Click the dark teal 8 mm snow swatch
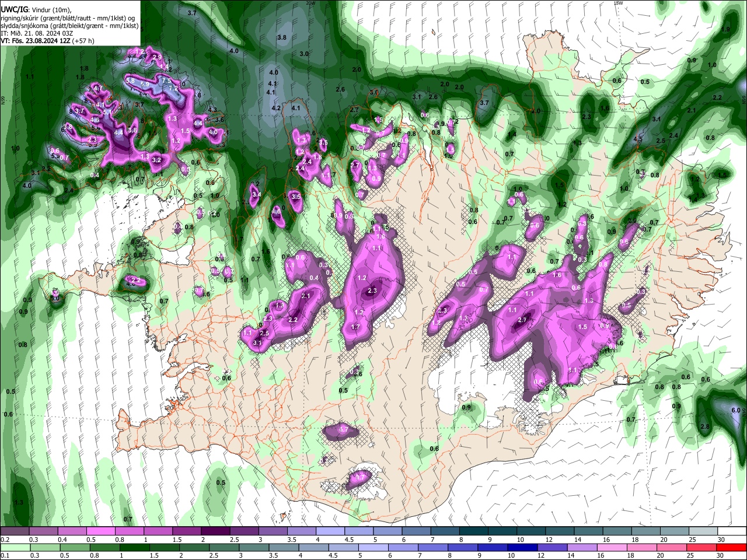This screenshot has width=747, height=560. coord(474,531)
